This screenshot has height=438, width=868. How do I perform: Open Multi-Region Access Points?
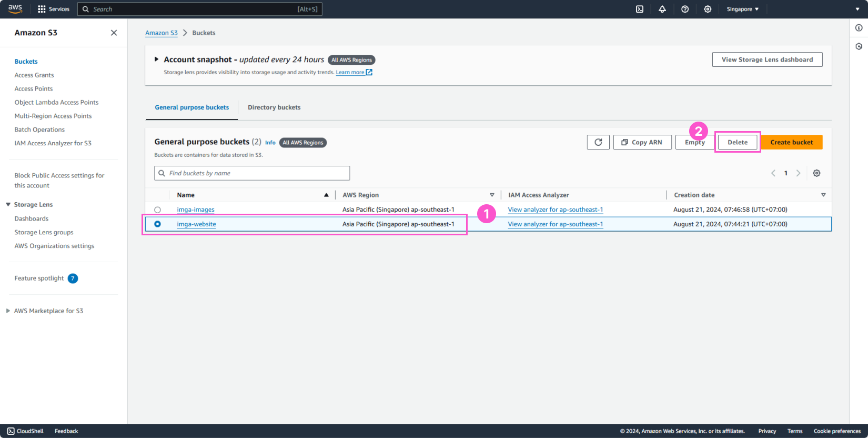click(53, 116)
